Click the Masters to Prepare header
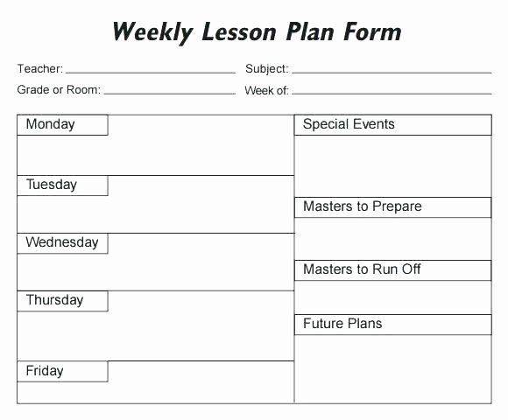 pyautogui.click(x=393, y=207)
